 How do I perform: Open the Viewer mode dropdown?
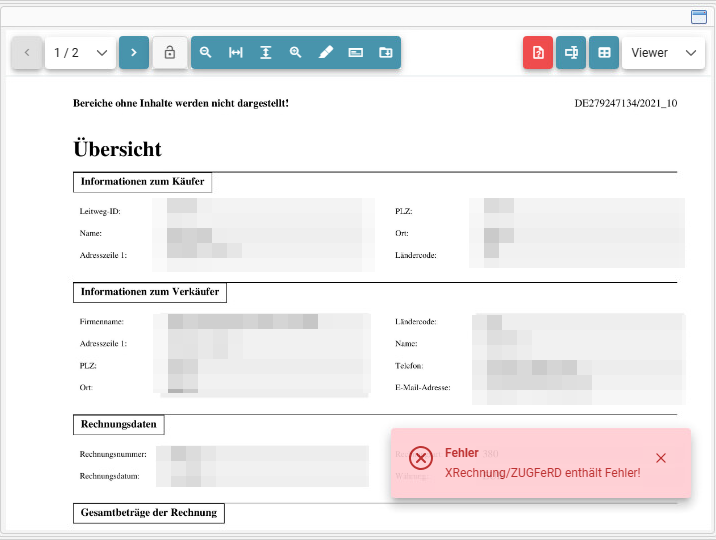click(x=663, y=52)
